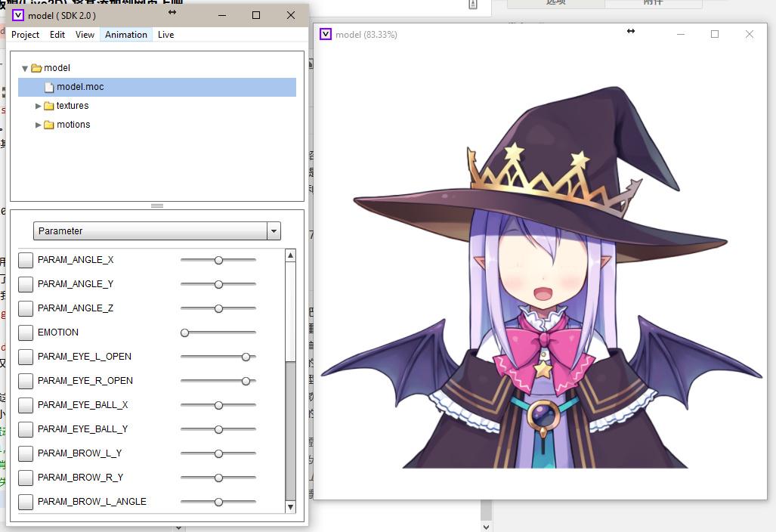The image size is (776, 532).
Task: Maximize the model 83.33% preview window
Action: (715, 34)
